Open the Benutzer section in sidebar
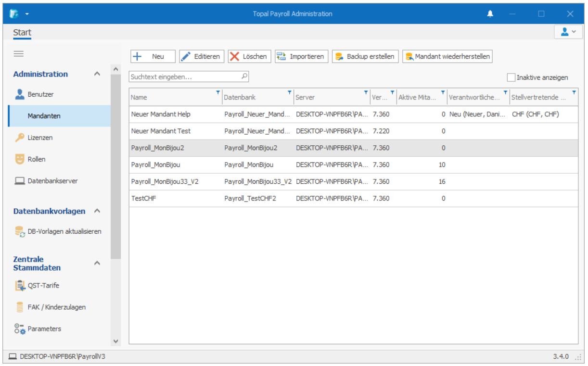This screenshot has width=588, height=366. 40,94
